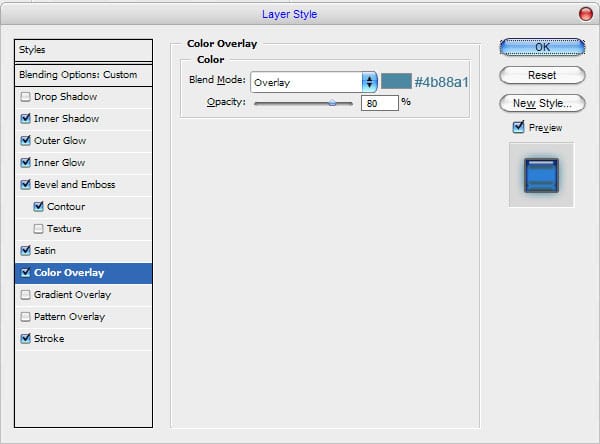The image size is (600, 444).
Task: Toggle the Preview checkbox
Action: 518,127
